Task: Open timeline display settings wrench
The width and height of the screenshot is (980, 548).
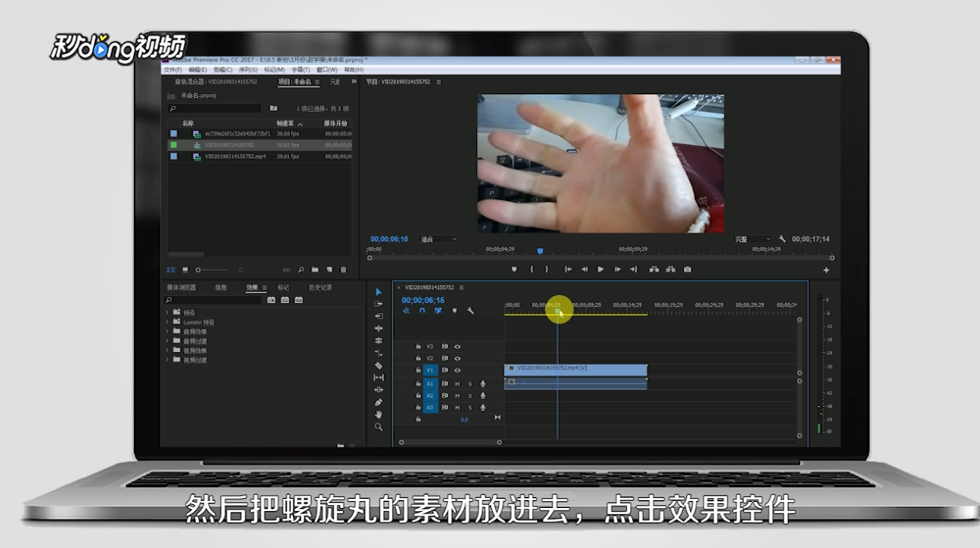Action: [470, 311]
